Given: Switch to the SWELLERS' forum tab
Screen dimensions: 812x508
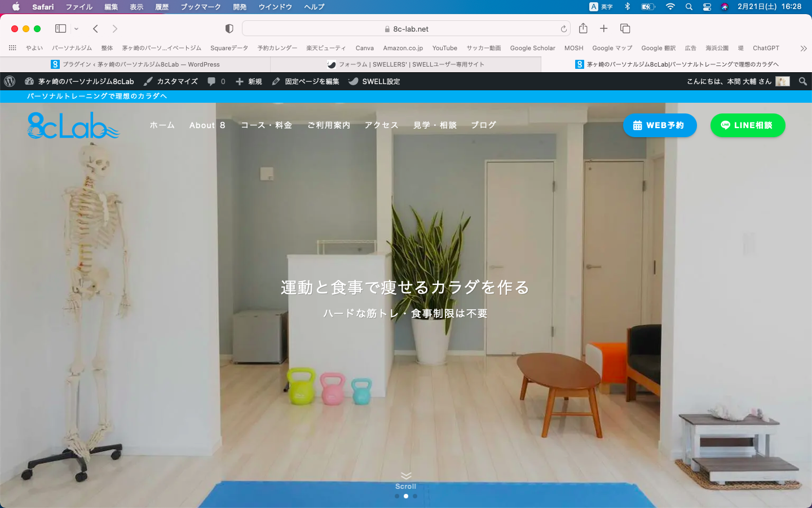Looking at the screenshot, I should [406, 64].
